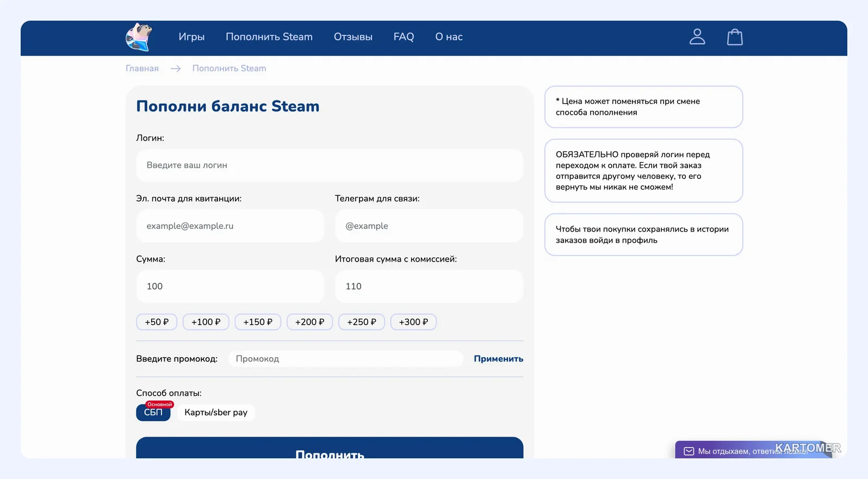Add +300 ₽ to the amount

(x=413, y=322)
